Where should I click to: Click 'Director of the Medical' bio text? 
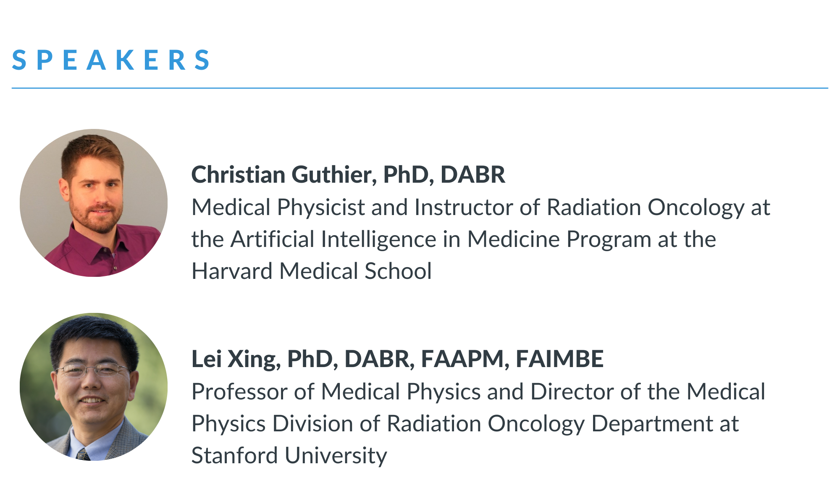[x=648, y=392]
